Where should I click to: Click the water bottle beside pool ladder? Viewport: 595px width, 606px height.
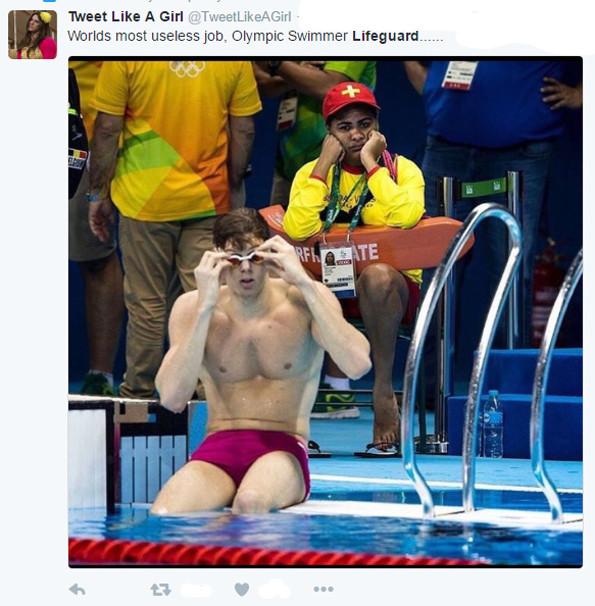pos(493,424)
